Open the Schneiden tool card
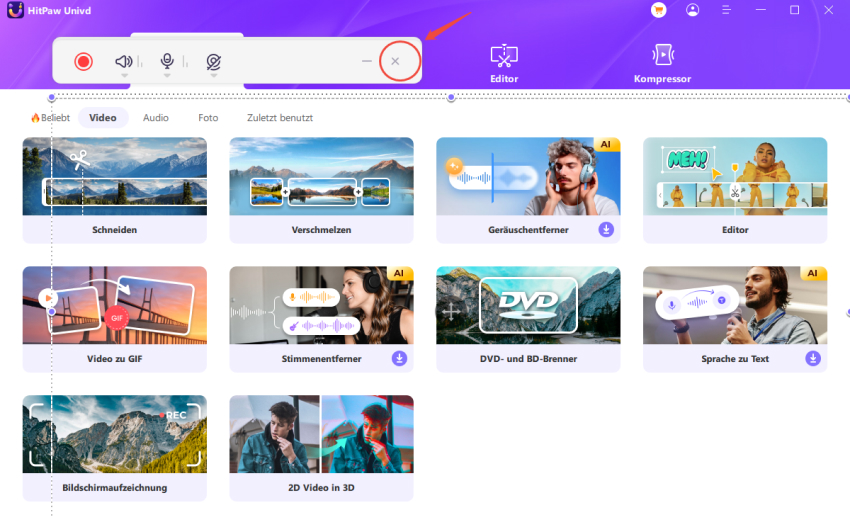The image size is (850, 518). (x=114, y=190)
